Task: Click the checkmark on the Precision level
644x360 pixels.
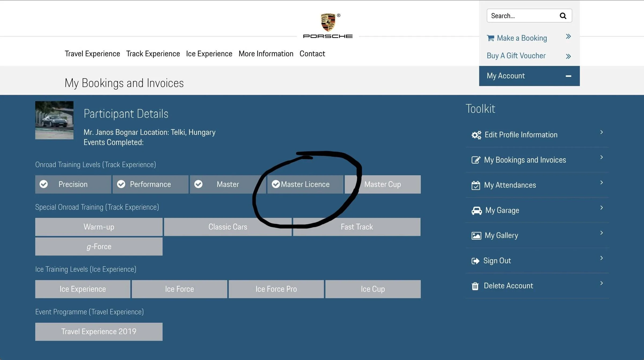Action: point(43,184)
